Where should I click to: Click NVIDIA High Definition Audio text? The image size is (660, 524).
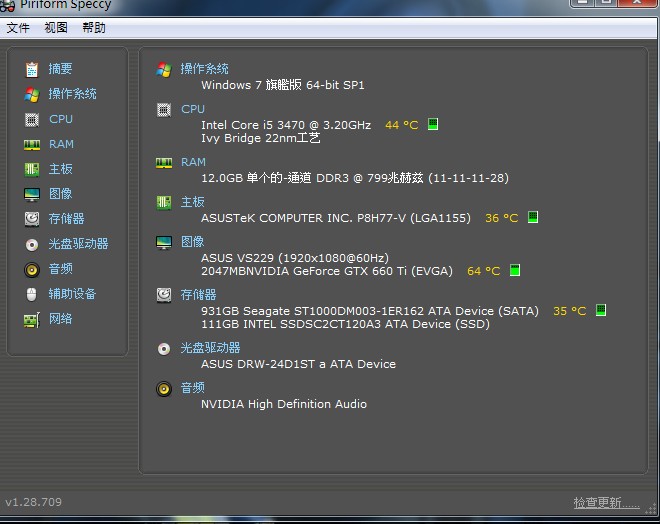coord(284,404)
